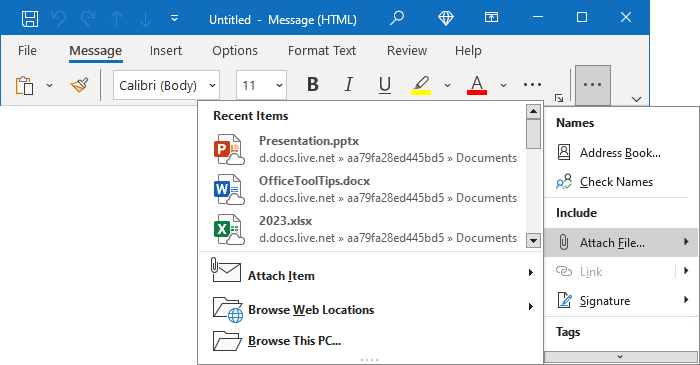This screenshot has width=700, height=365.
Task: Click the Redo arrow icon
Action: click(x=88, y=19)
